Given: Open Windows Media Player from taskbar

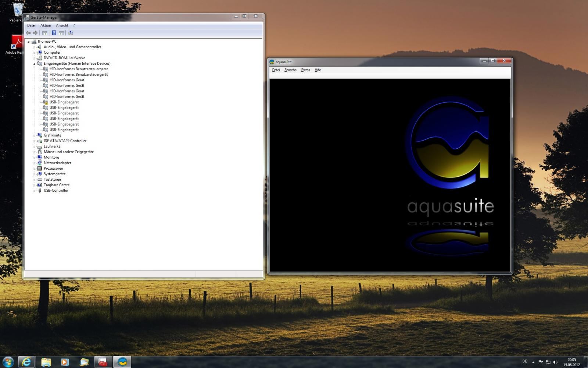Looking at the screenshot, I should [65, 362].
